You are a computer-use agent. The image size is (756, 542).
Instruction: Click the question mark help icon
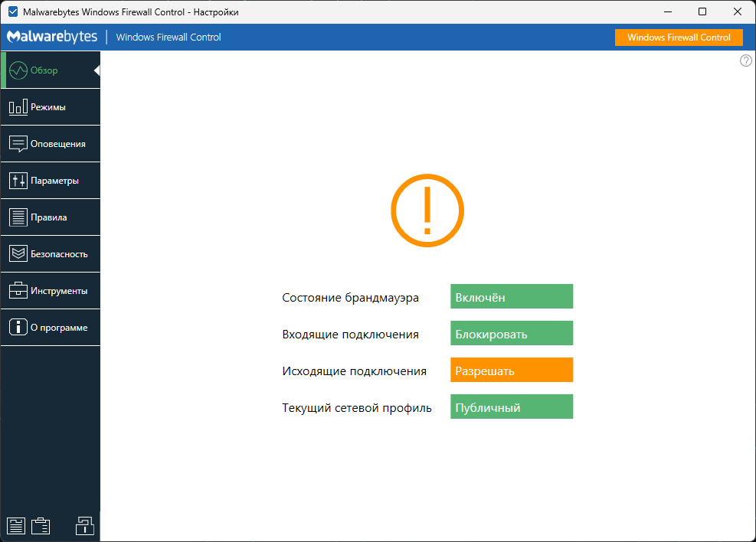(746, 60)
